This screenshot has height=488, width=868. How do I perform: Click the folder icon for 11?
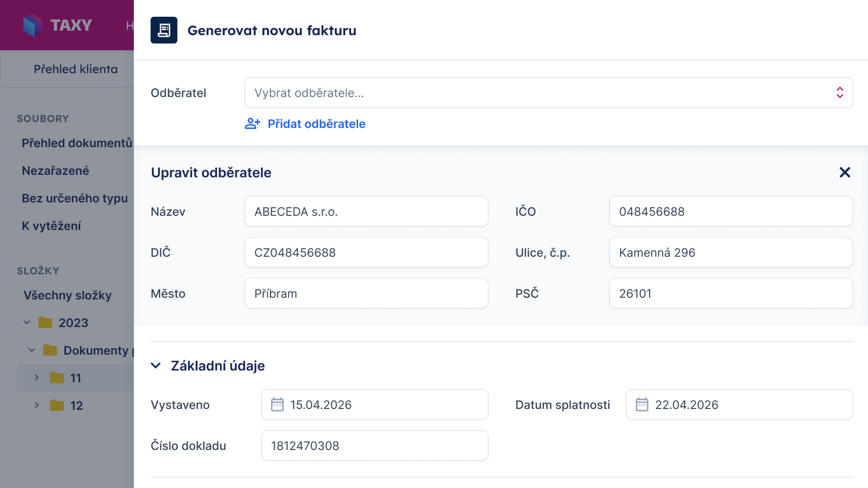click(x=57, y=378)
